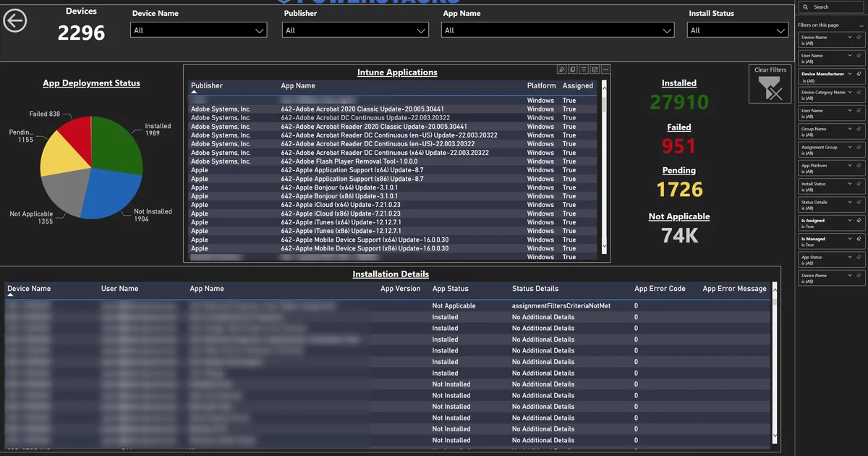868x456 pixels.
Task: Click the Failed count 951 card
Action: 679,145
